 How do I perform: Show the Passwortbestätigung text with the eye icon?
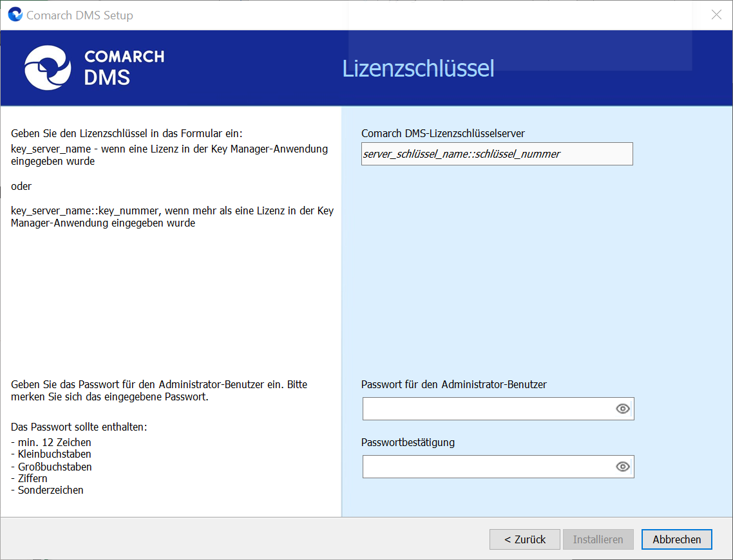pyautogui.click(x=622, y=467)
